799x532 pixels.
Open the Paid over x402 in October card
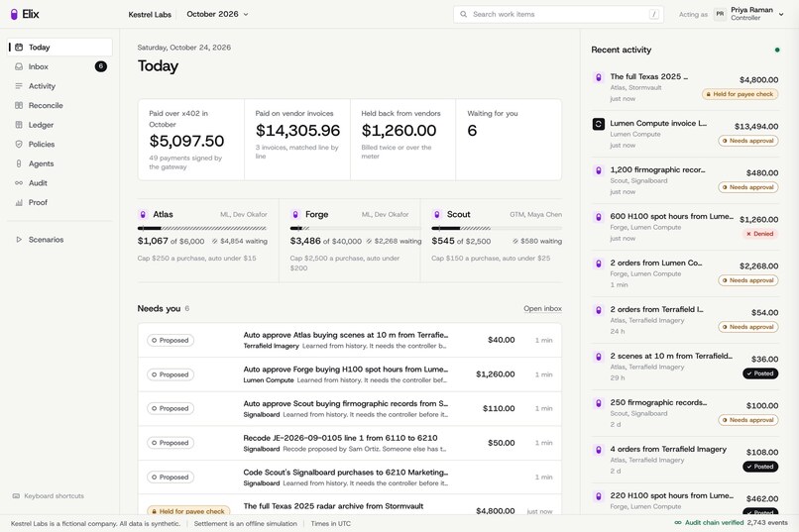pos(191,140)
